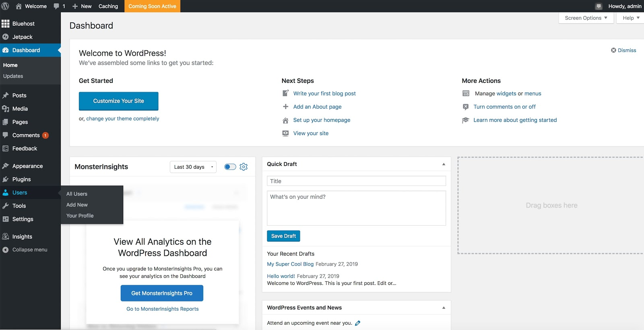The height and width of the screenshot is (330, 644).
Task: Open Home under Dashboard menu
Action: (x=10, y=65)
